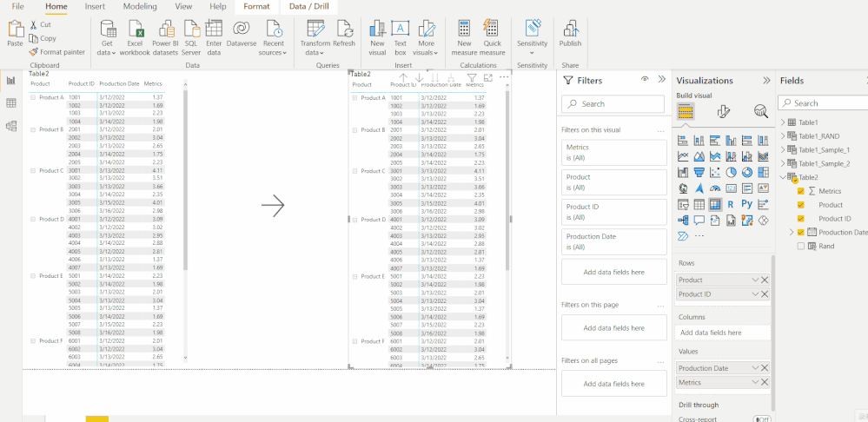Select the Pie chart visualization
Viewport: 868px width, 422px height.
click(732, 173)
